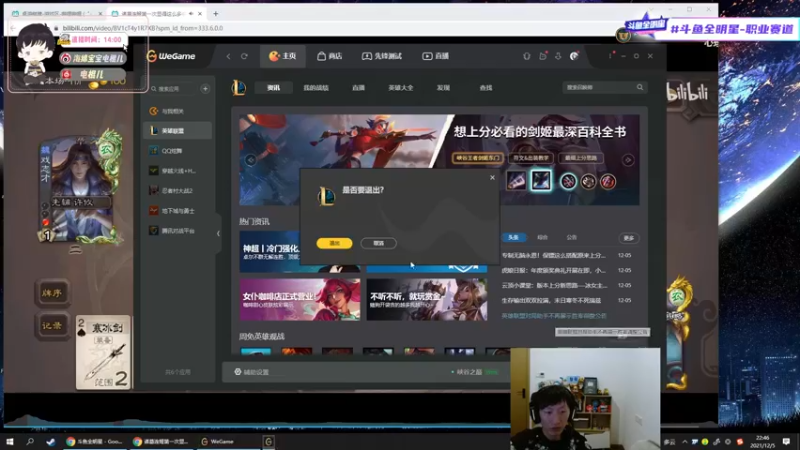Viewport: 800px width, 450px height.
Task: Select the 穿越火线 entry in the sidebar
Action: coord(178,171)
